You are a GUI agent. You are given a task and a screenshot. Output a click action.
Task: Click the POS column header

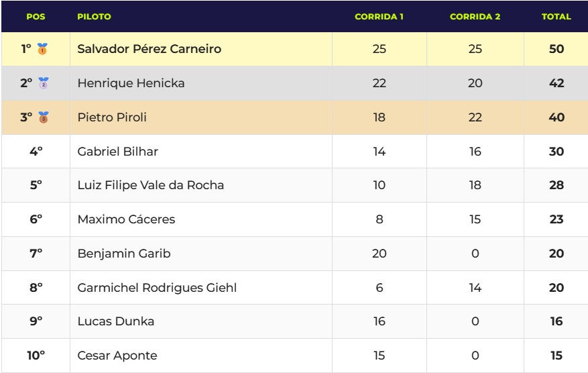coord(36,17)
